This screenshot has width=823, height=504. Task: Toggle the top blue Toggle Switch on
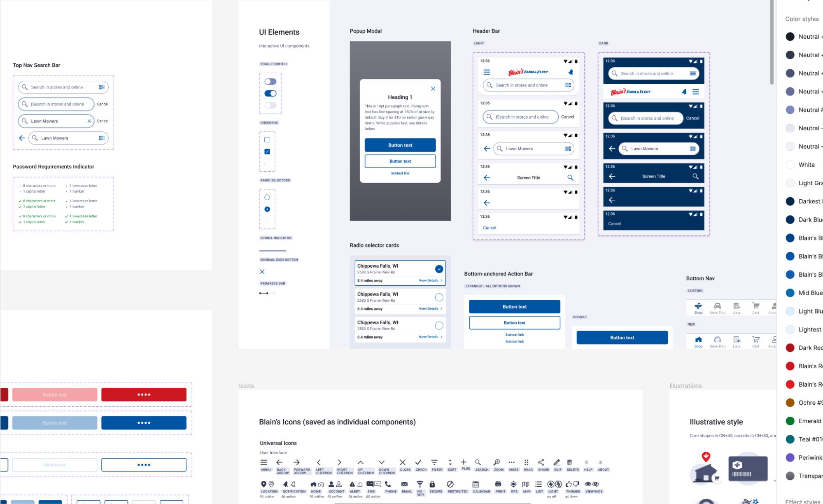270,82
